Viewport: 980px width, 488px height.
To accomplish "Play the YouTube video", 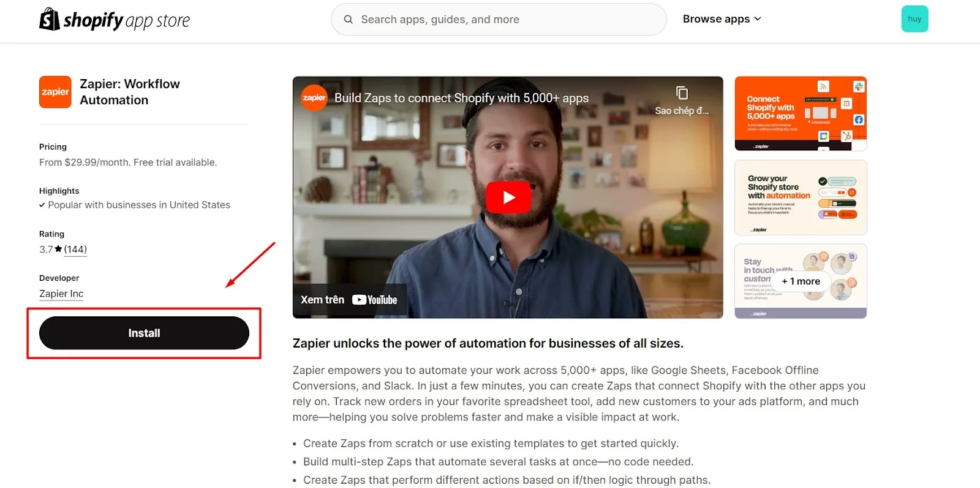I will 508,197.
